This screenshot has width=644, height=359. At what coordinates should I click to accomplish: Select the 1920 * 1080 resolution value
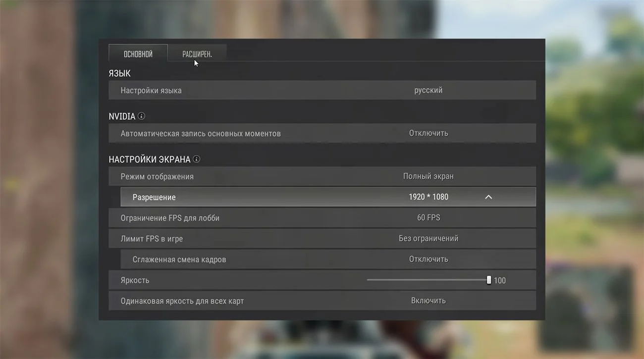429,197
